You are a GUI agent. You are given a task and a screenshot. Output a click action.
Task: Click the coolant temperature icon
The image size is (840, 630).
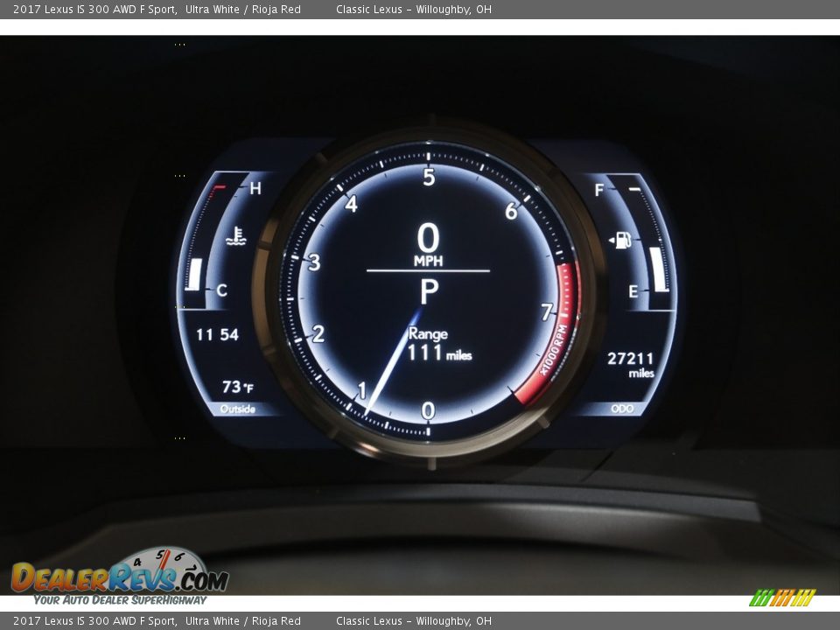[x=236, y=235]
